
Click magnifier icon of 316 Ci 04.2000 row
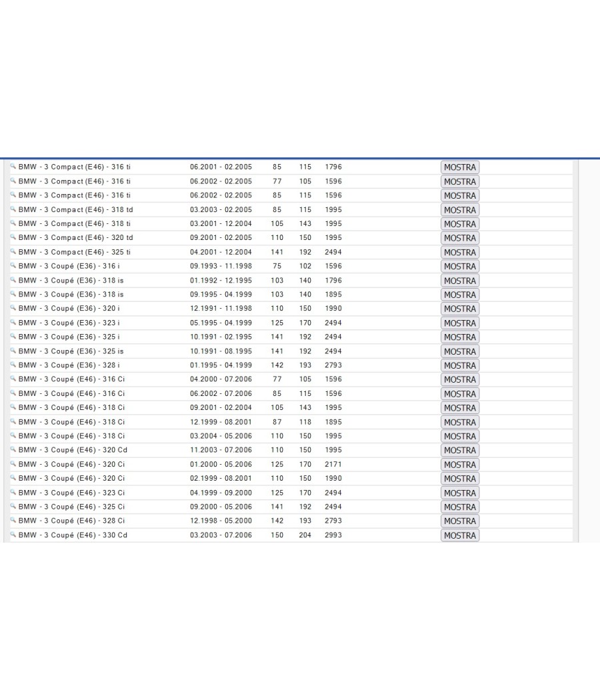click(13, 379)
